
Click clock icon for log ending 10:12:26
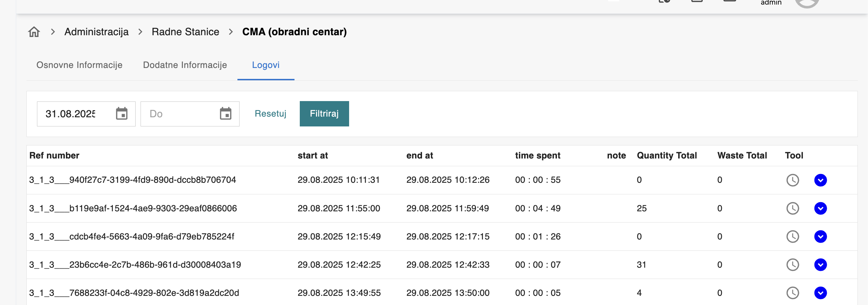[793, 180]
